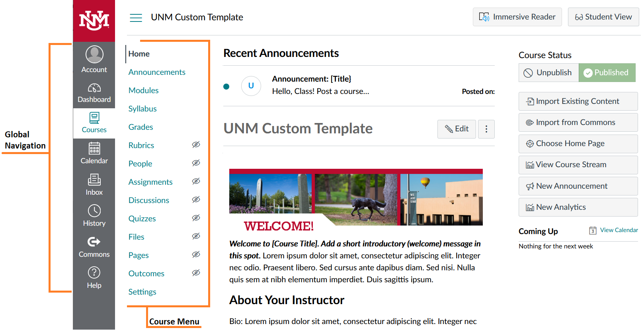Click Import from Commons
This screenshot has width=644, height=332.
tap(578, 122)
